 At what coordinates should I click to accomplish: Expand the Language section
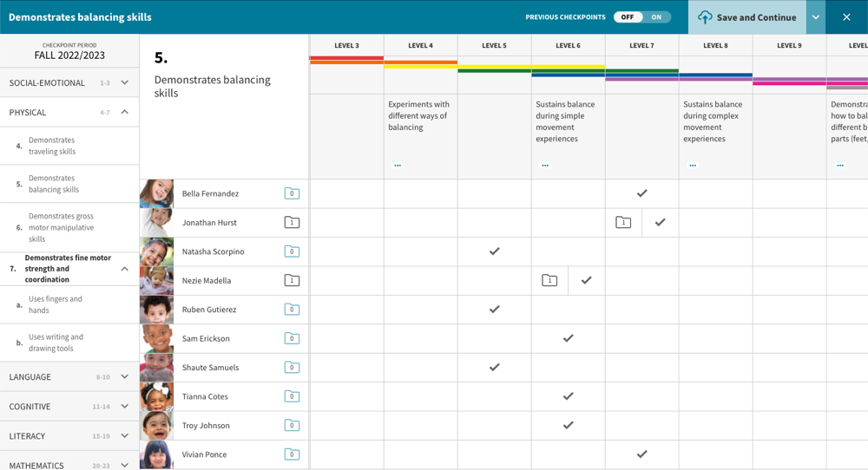124,377
